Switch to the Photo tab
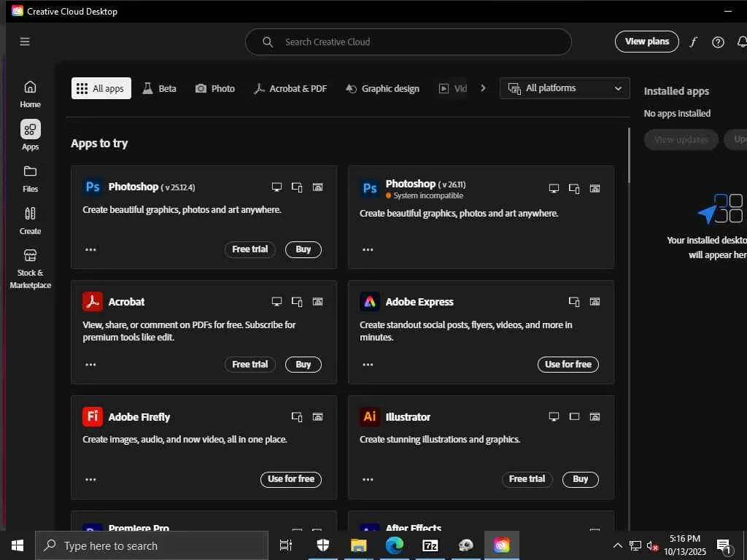The width and height of the screenshot is (747, 560). [215, 88]
